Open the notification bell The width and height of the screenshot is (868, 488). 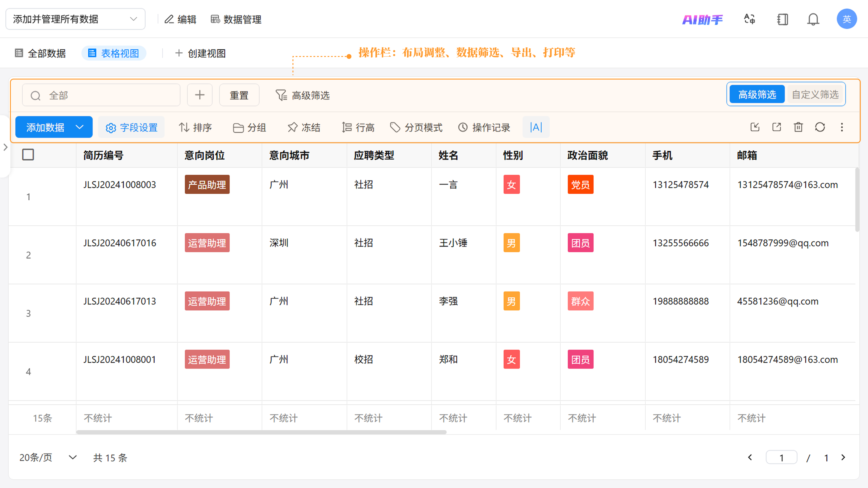[x=813, y=19]
